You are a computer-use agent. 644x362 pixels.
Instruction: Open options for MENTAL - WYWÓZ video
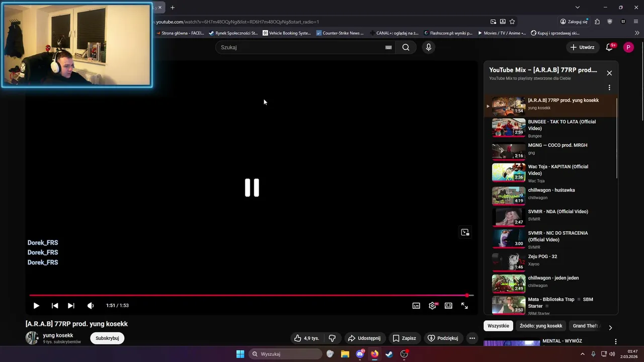(615, 341)
